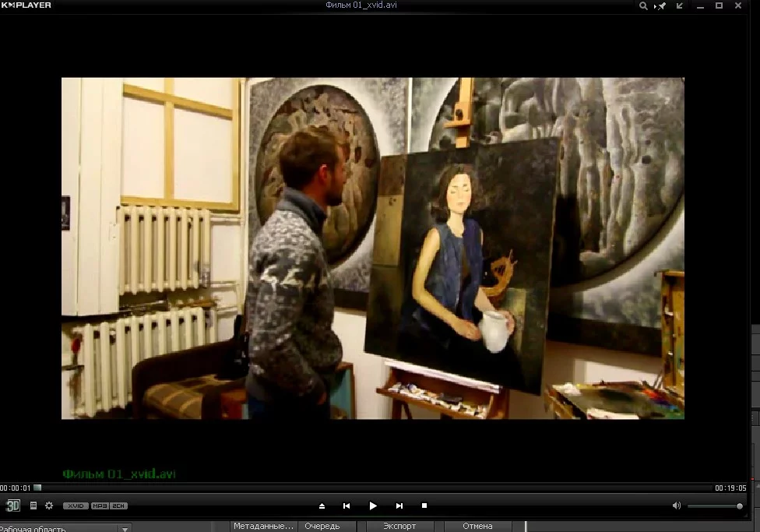
Task: Open the playlist list icon
Action: [33, 506]
